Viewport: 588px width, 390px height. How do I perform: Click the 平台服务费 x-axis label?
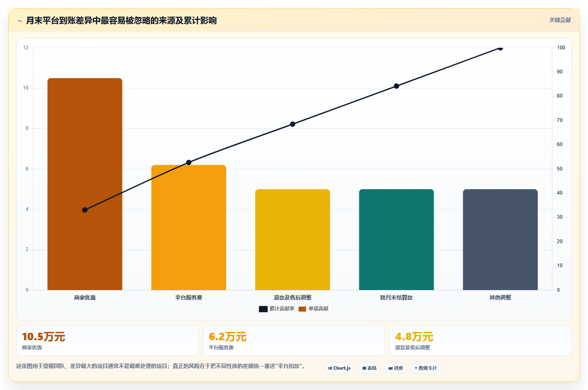(189, 297)
